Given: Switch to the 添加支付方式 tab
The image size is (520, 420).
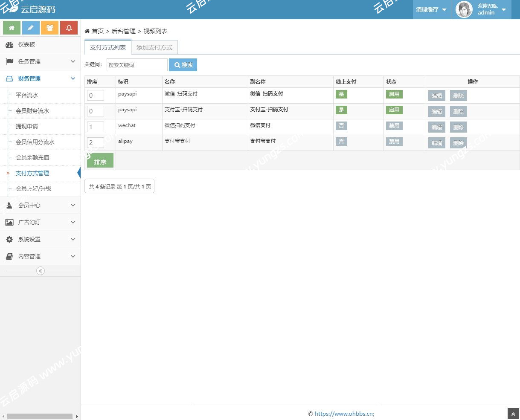Looking at the screenshot, I should (154, 47).
